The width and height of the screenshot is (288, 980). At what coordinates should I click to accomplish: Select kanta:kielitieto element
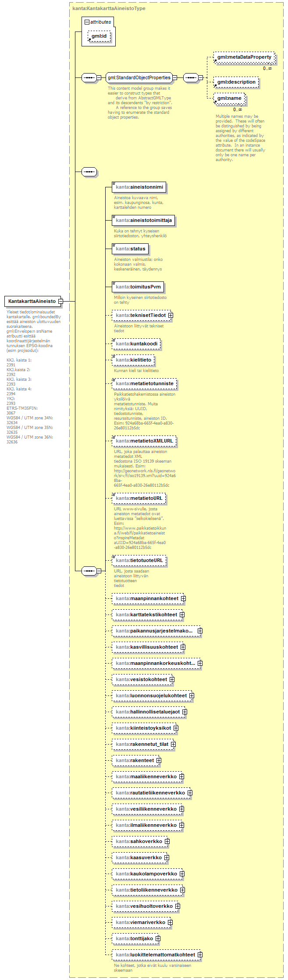click(133, 360)
